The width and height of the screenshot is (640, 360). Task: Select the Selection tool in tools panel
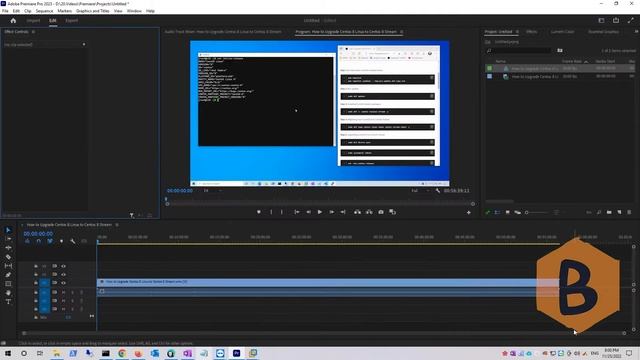(x=8, y=230)
